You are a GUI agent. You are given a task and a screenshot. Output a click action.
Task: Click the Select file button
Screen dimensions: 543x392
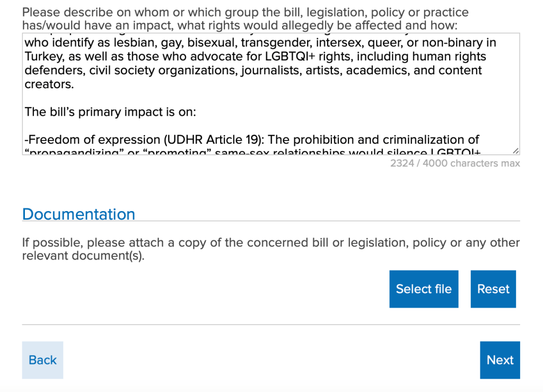pyautogui.click(x=423, y=289)
